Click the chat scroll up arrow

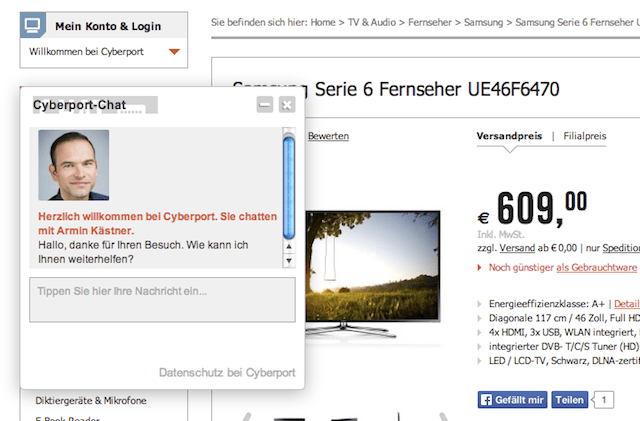(x=288, y=132)
